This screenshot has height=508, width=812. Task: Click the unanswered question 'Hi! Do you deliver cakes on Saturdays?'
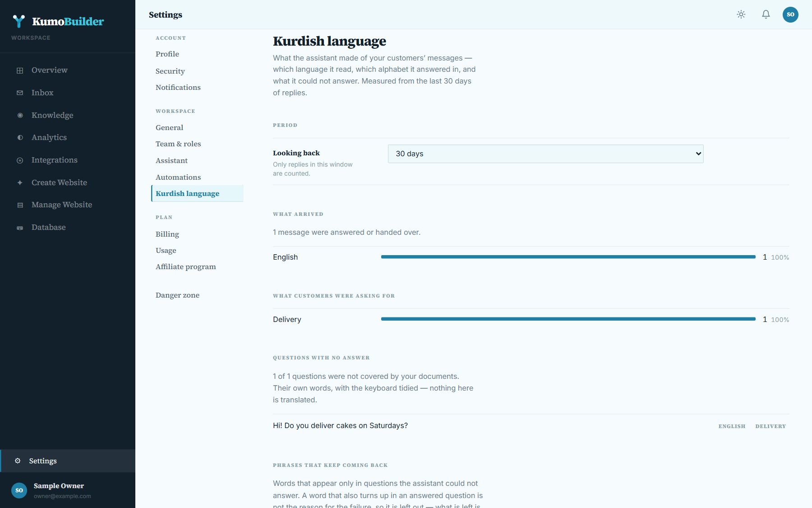(340, 426)
